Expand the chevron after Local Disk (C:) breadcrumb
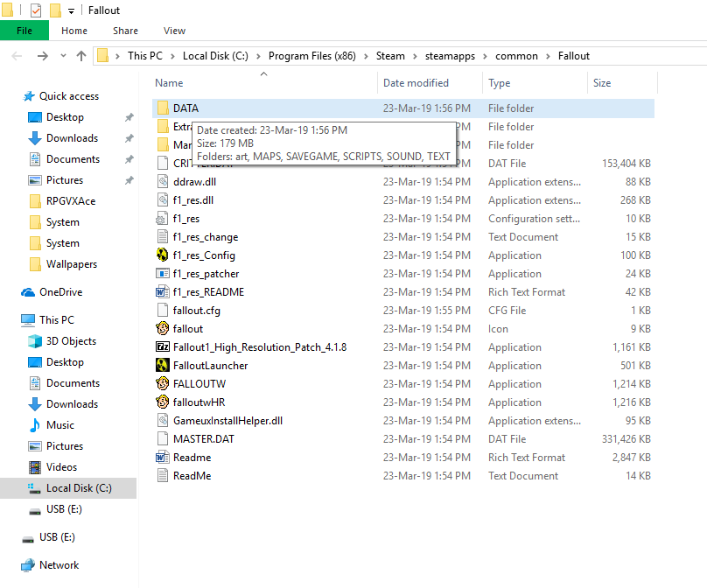This screenshot has height=588, width=707. [258, 56]
